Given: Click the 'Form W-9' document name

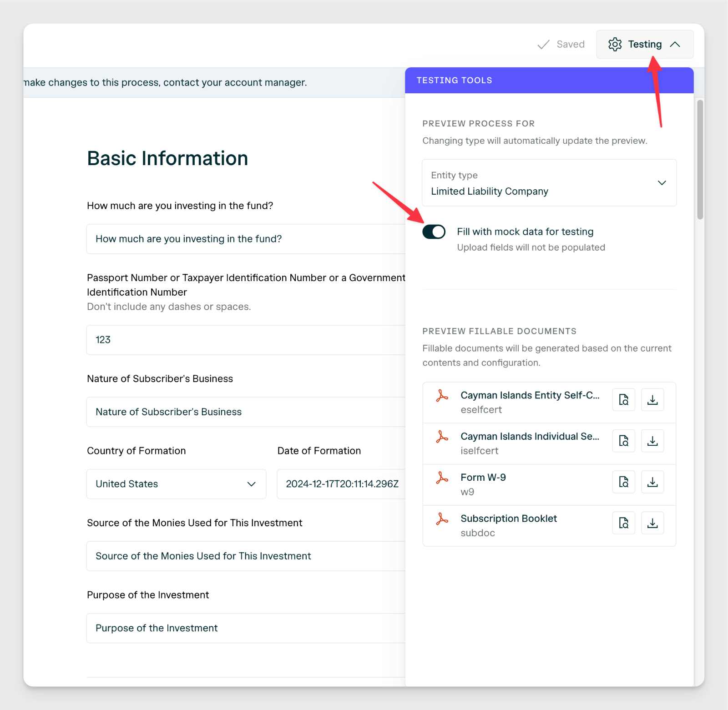Looking at the screenshot, I should tap(483, 477).
